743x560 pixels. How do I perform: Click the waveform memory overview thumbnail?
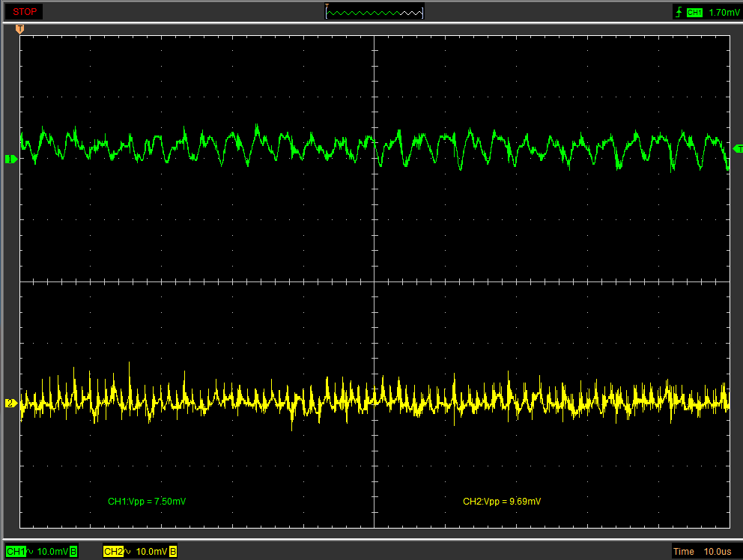click(x=374, y=12)
